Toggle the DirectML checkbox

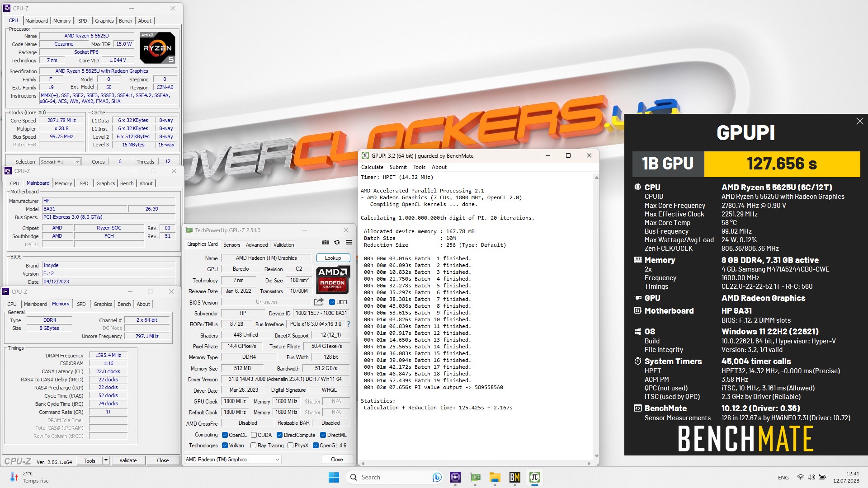pos(323,435)
